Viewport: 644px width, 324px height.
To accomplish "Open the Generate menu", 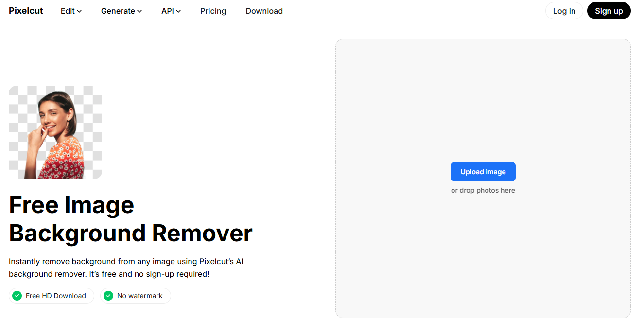I will 118,11.
